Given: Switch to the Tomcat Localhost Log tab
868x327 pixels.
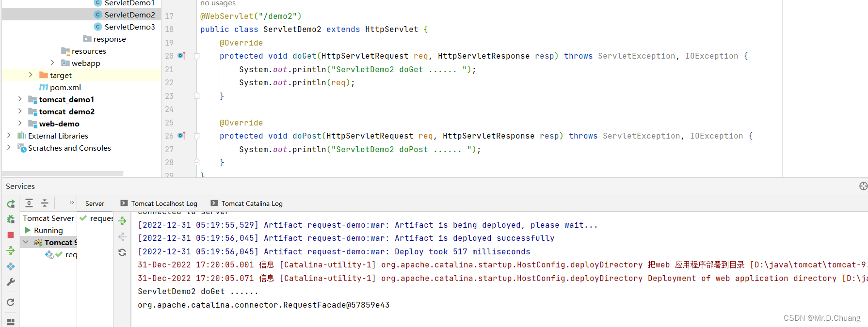Looking at the screenshot, I should click(x=164, y=203).
